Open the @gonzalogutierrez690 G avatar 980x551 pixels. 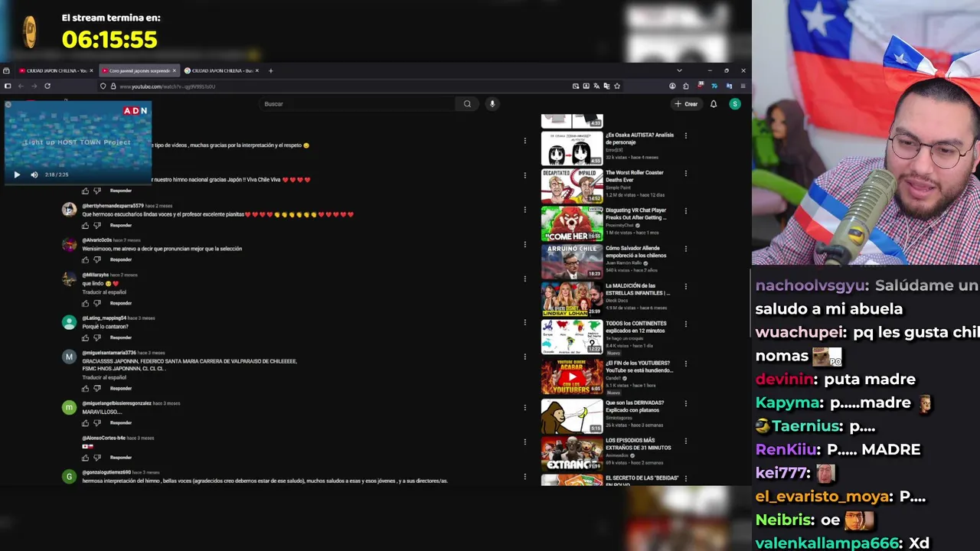69,477
